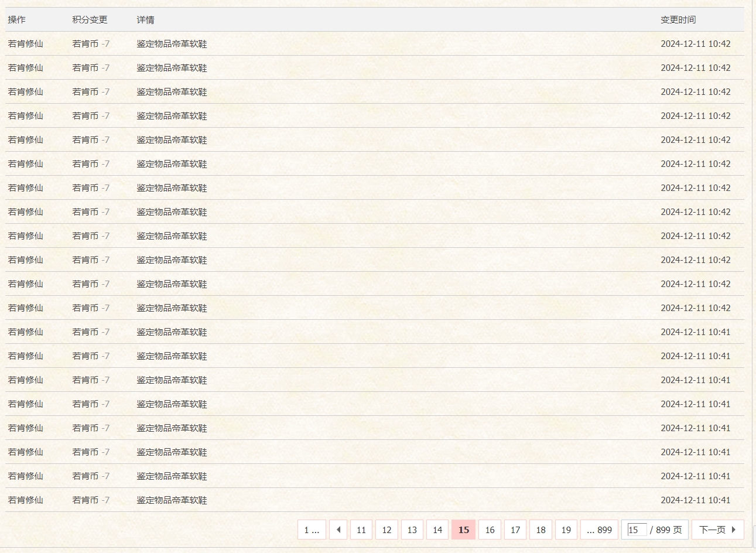Jump to first page via "1 ..."

pyautogui.click(x=312, y=530)
